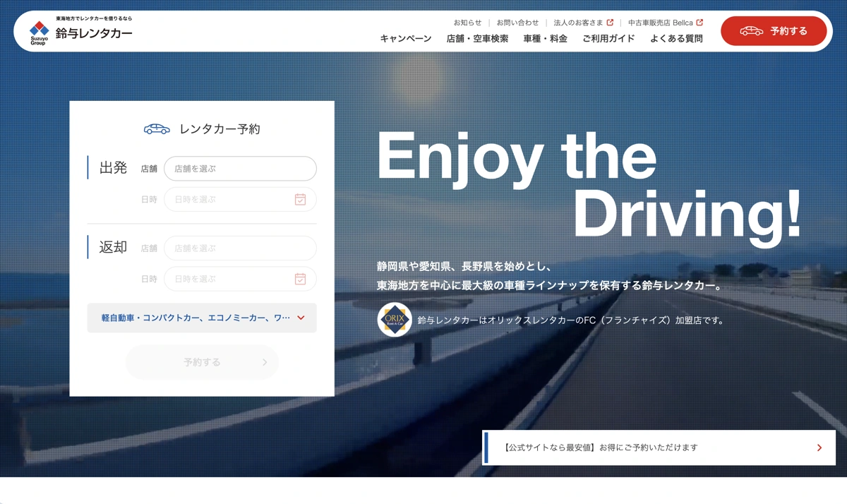Click the Suzuyo Group logo
This screenshot has height=504, width=847.
40,32
